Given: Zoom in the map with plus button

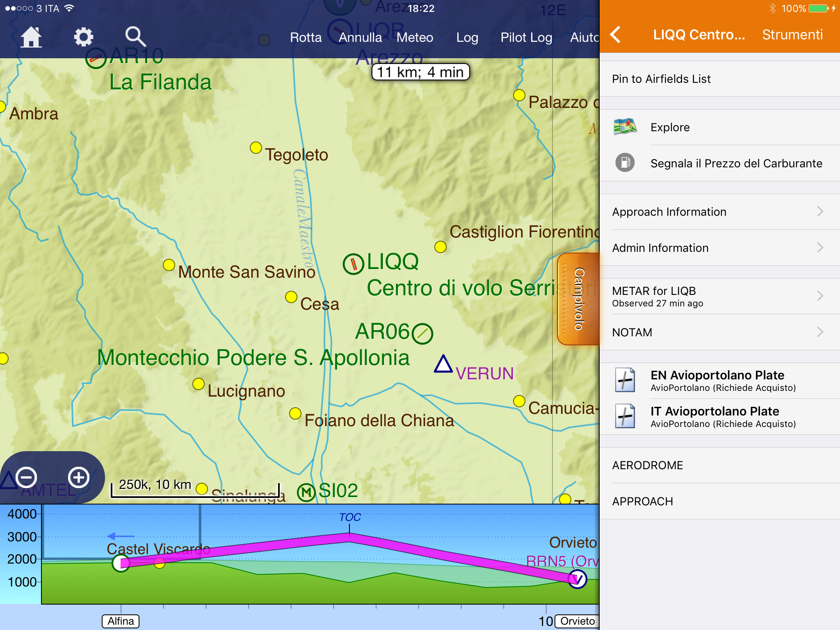Looking at the screenshot, I should click(x=79, y=477).
